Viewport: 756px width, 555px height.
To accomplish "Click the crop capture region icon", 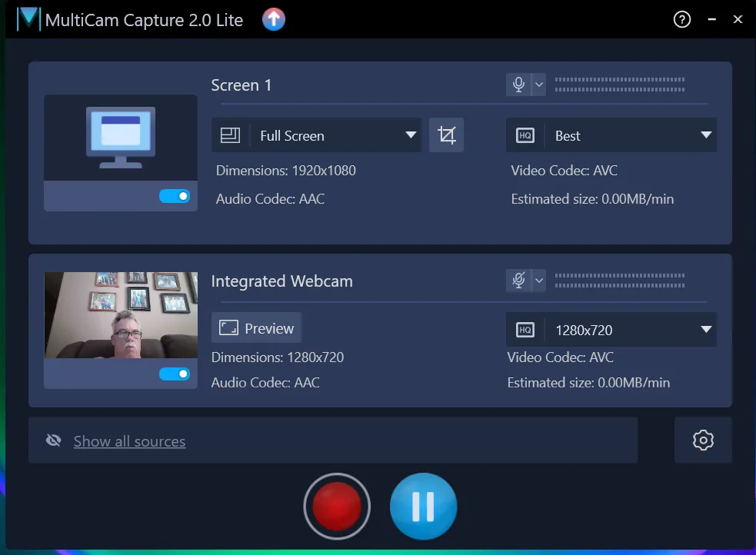I will pyautogui.click(x=447, y=135).
